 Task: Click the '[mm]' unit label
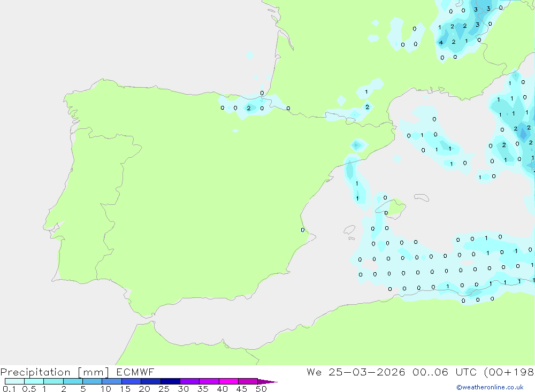pyautogui.click(x=94, y=372)
